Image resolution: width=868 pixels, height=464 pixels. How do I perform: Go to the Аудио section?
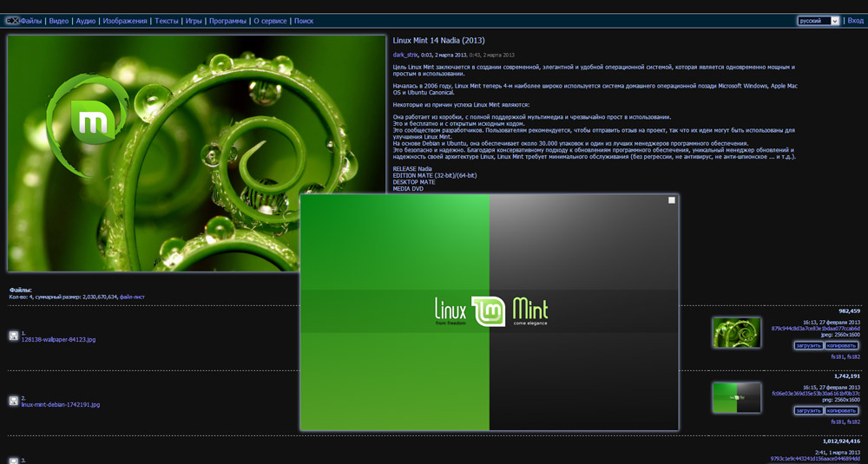(x=86, y=21)
